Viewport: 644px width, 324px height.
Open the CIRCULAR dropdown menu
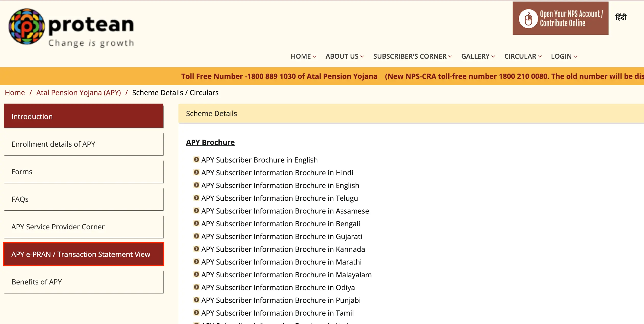point(523,56)
